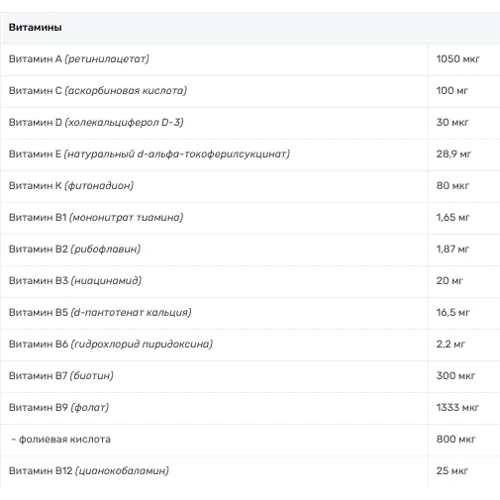Image resolution: width=500 pixels, height=500 pixels.
Task: Select Витамин K (фитонадион) row
Action: tap(250, 186)
